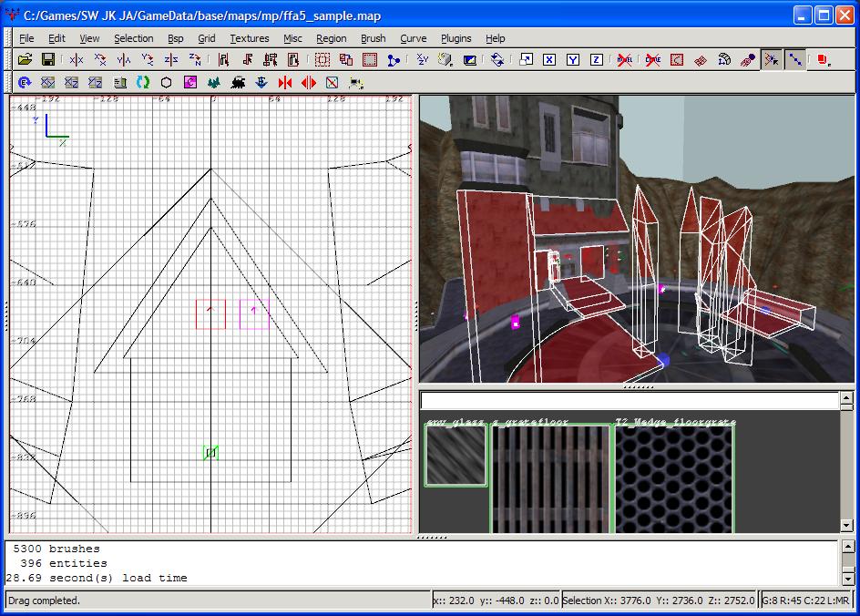Click the circular blue arrows rotate icon
The image size is (860, 616).
497,60
